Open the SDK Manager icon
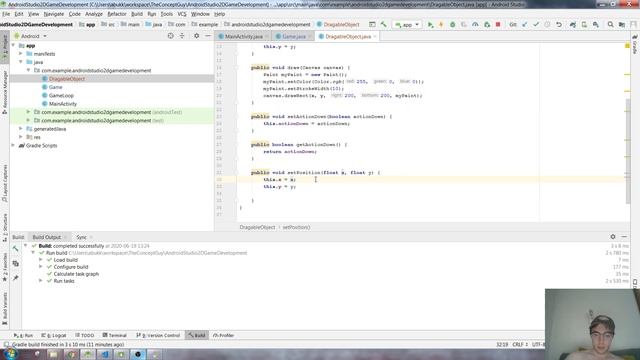This screenshot has height=360, width=640. pyautogui.click(x=596, y=24)
